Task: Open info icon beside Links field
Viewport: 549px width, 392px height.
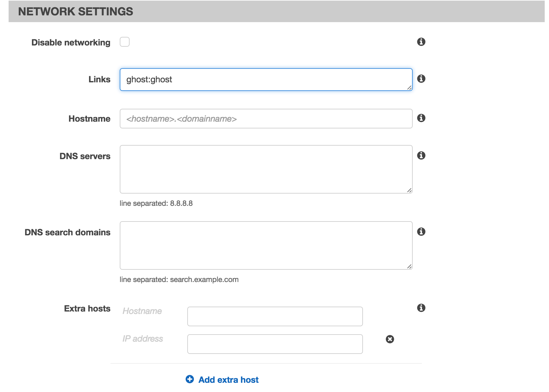Action: pos(421,79)
